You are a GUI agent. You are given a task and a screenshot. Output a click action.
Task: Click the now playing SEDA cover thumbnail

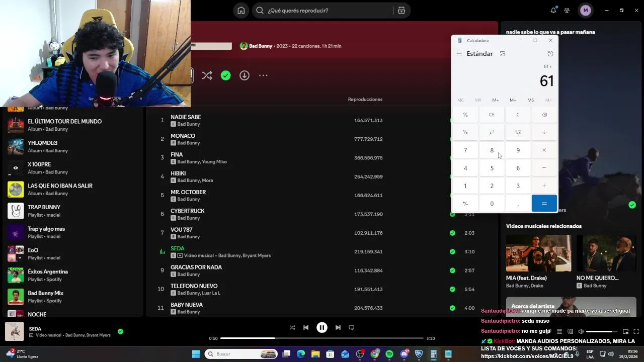[15, 331]
